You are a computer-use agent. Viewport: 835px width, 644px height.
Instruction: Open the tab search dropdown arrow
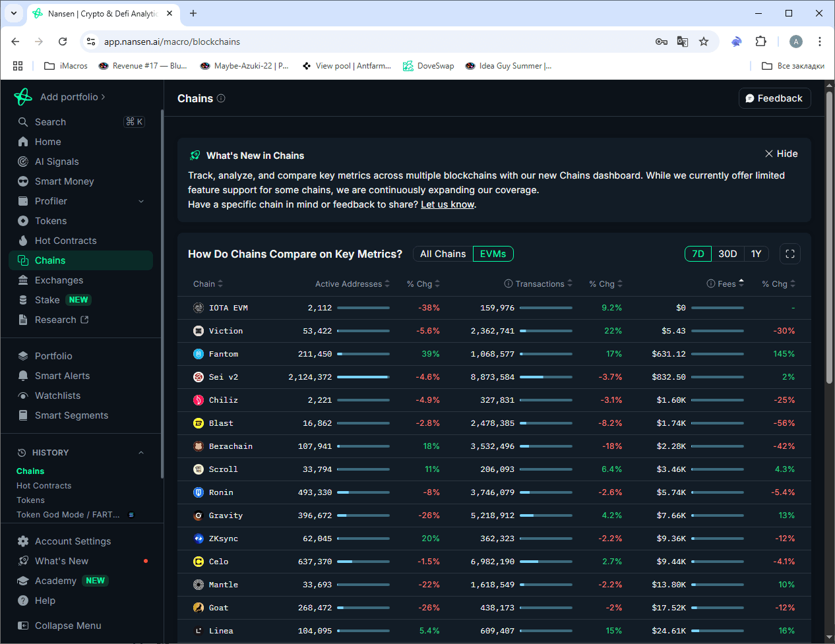(14, 13)
